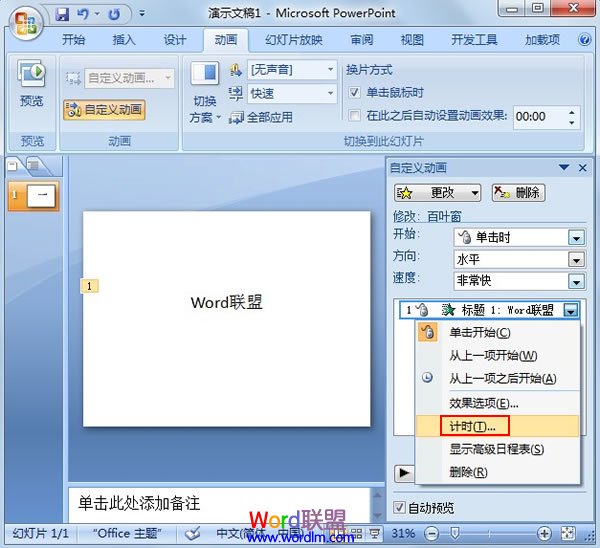Enable 在此之后自动设置动画效果 checkbox
This screenshot has height=548, width=600.
(354, 116)
